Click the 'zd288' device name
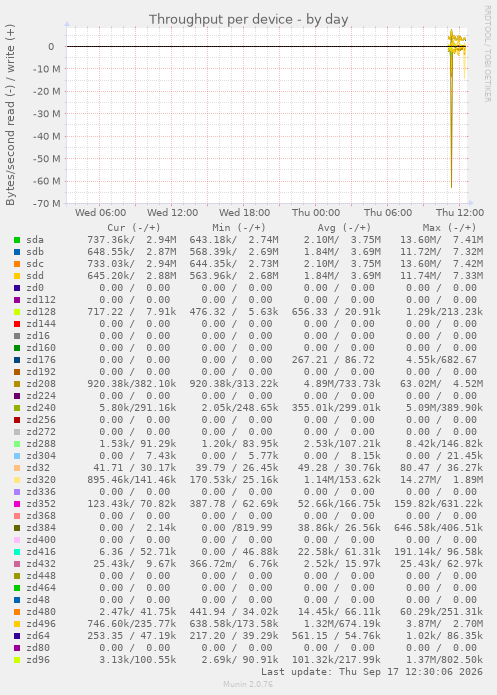Viewport: 497px width, 695px height. 41,444
